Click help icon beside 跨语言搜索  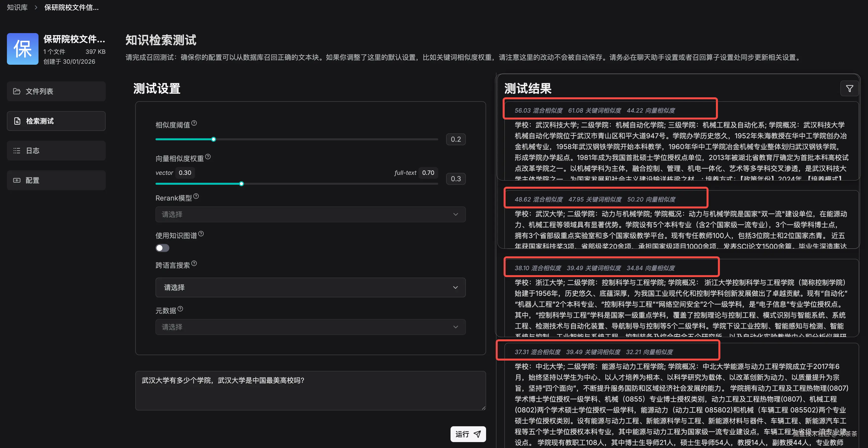[194, 264]
